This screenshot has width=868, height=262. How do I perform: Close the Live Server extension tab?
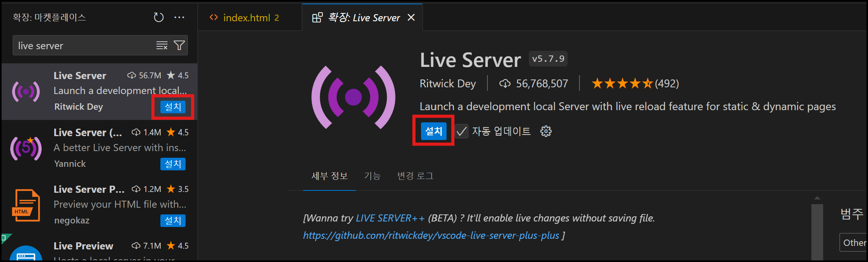pos(411,18)
